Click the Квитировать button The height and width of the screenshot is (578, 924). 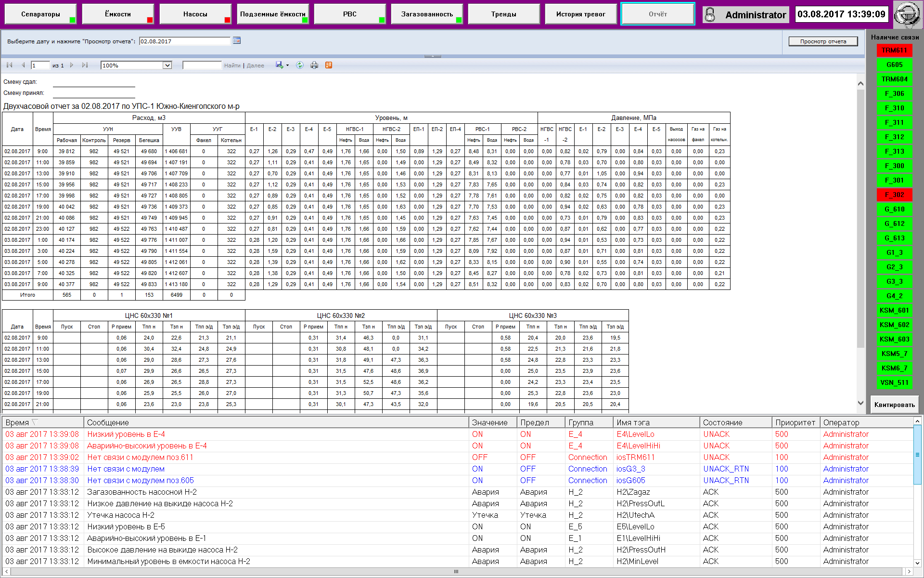pos(894,405)
